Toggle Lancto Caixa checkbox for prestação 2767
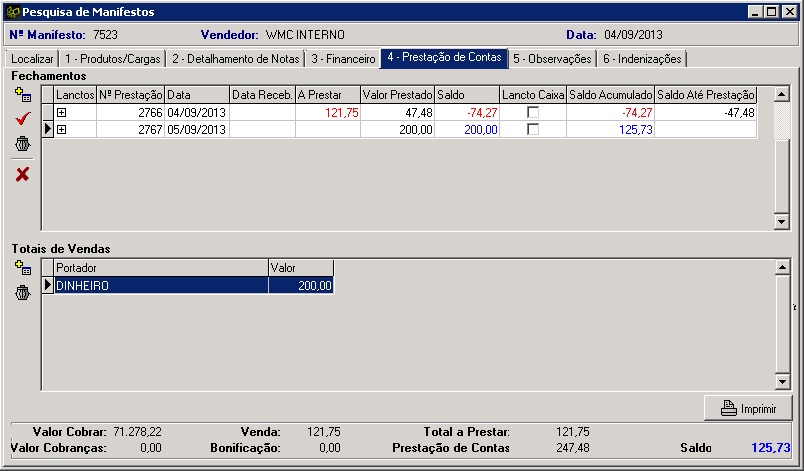The width and height of the screenshot is (804, 471). point(533,130)
